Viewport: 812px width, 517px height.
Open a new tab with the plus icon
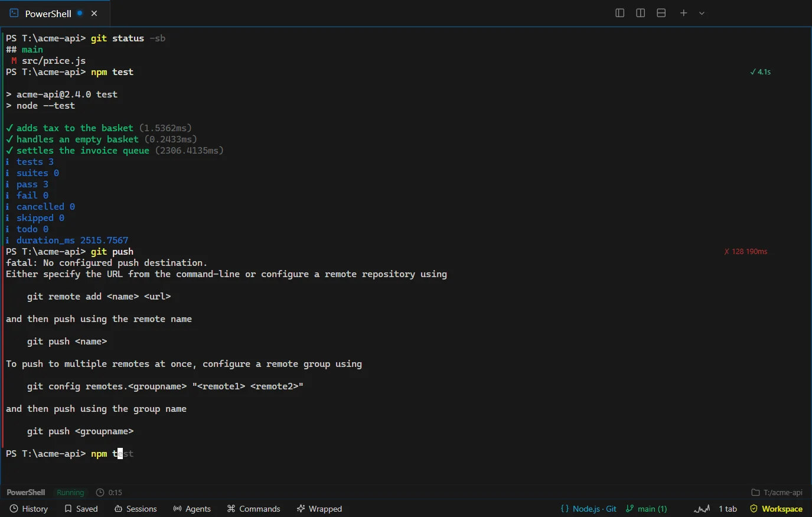point(683,13)
